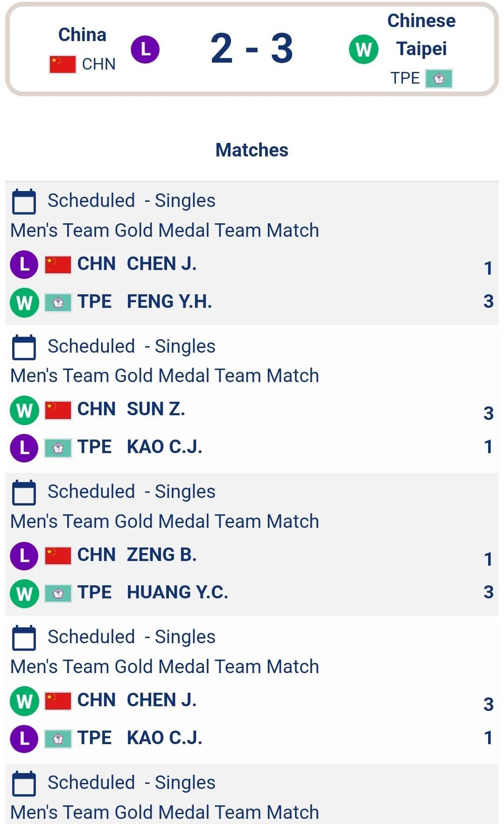Click the green W badge next to FENG Y.H.
The width and height of the screenshot is (504, 824).
click(24, 303)
